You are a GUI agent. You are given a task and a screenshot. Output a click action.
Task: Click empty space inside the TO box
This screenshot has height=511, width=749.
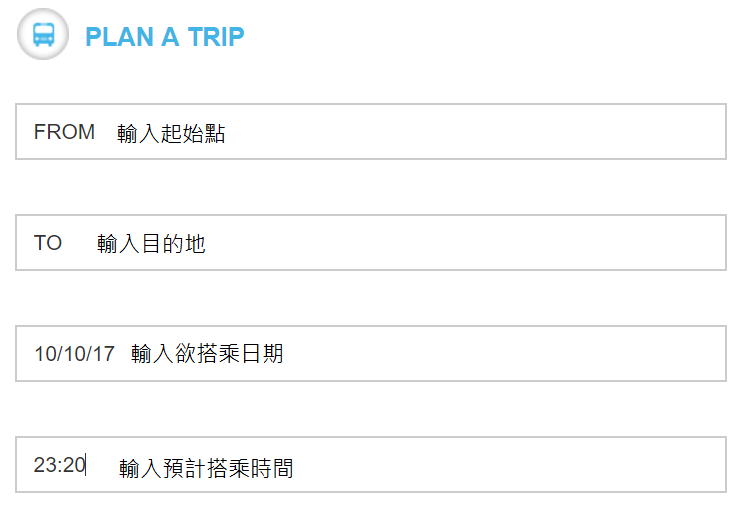[478, 243]
